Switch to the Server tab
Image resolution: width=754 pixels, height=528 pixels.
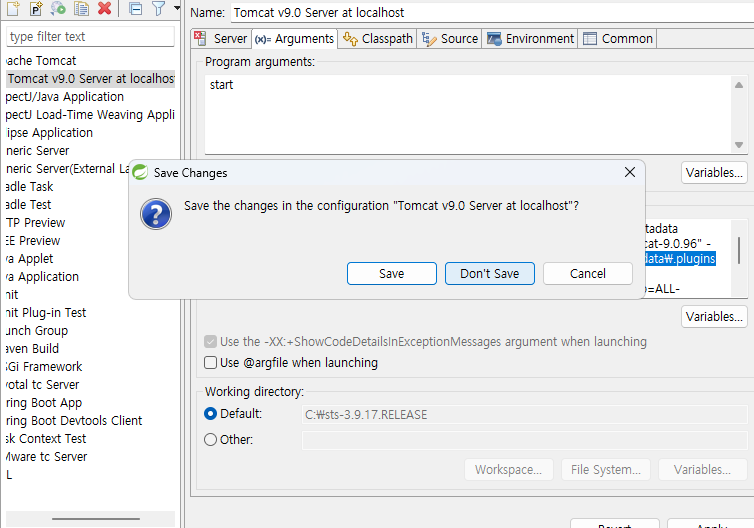[x=221, y=38]
